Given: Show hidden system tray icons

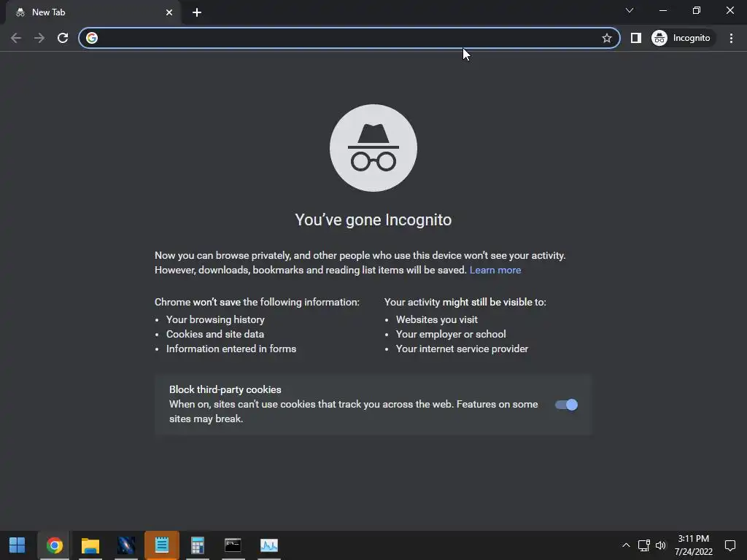Looking at the screenshot, I should [x=626, y=545].
